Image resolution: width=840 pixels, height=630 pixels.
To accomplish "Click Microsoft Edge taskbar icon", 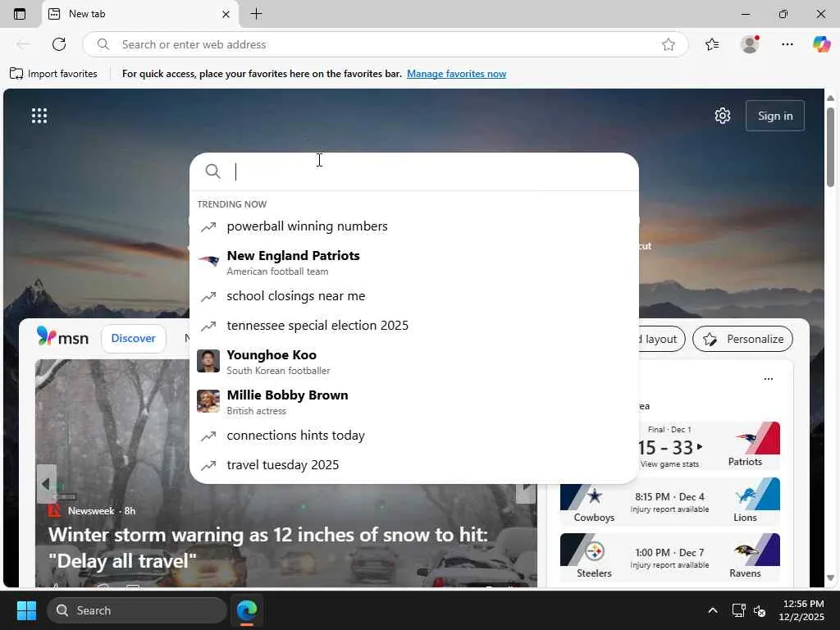I will click(247, 610).
